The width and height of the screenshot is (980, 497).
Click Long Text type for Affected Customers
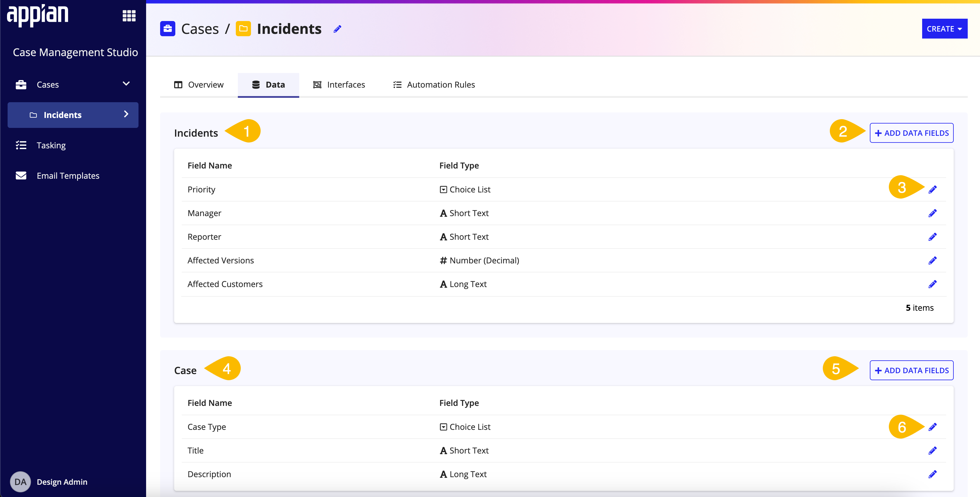[463, 284]
